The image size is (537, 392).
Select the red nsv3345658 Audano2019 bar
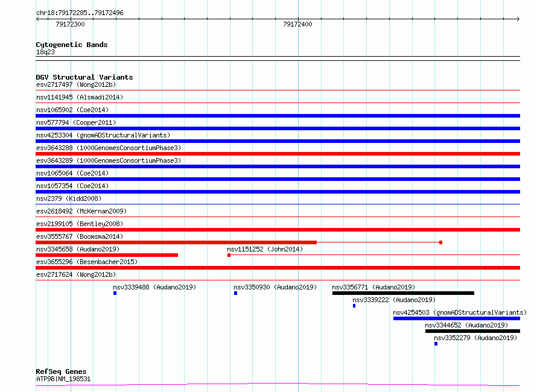pyautogui.click(x=107, y=255)
